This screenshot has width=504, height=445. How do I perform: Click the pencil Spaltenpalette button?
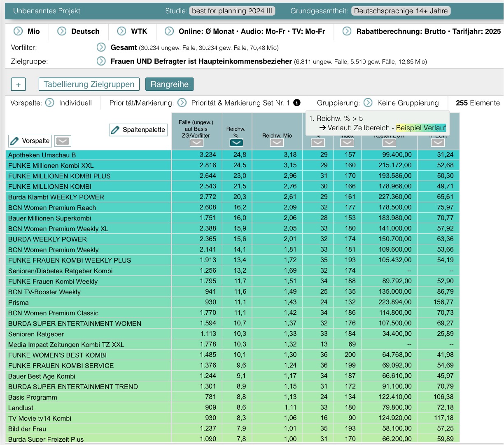(138, 130)
